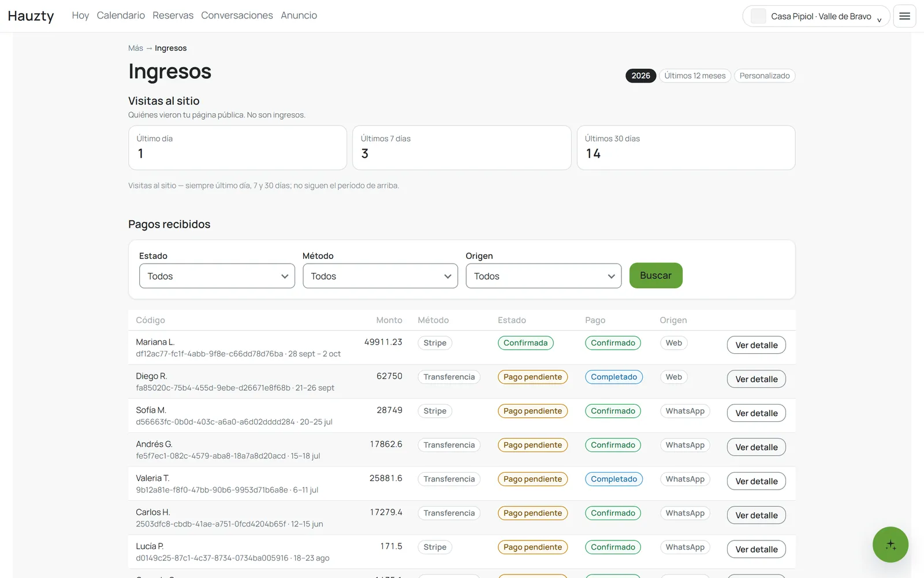924x578 pixels.
Task: Click the Hauzty logo
Action: pyautogui.click(x=31, y=16)
